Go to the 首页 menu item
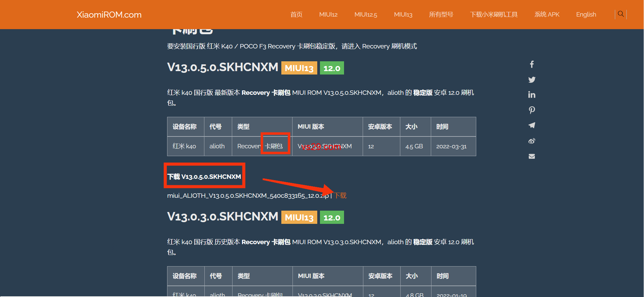644x297 pixels. (296, 15)
